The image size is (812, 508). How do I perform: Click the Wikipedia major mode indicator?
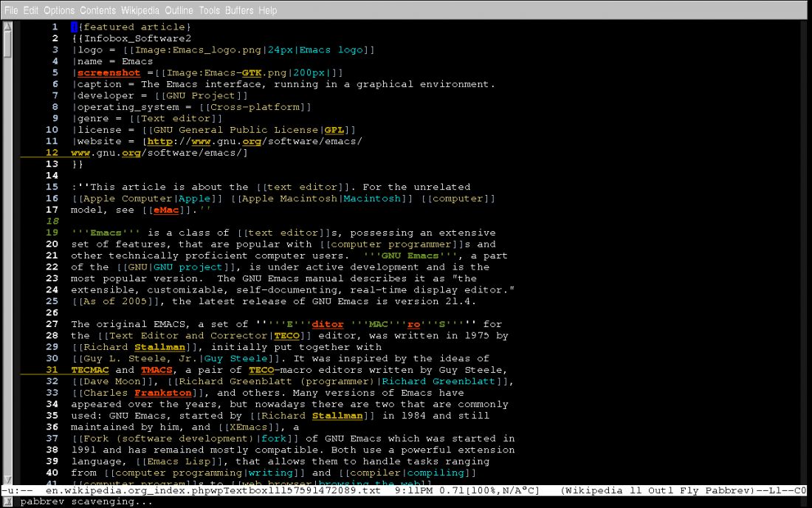pos(593,490)
